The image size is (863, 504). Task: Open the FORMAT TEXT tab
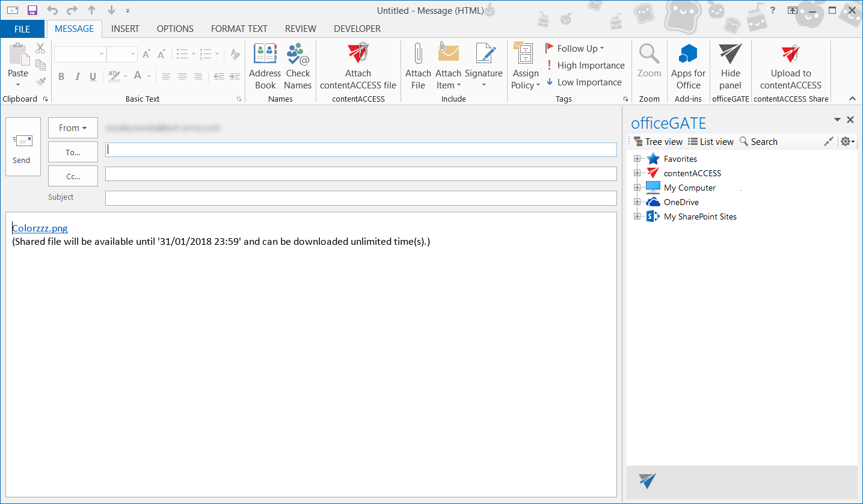(239, 29)
